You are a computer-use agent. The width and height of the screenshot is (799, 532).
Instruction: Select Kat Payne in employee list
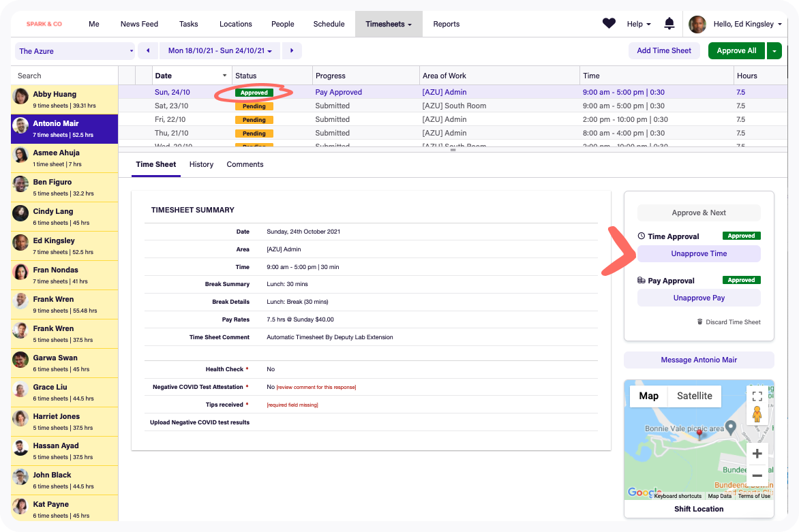click(x=65, y=509)
